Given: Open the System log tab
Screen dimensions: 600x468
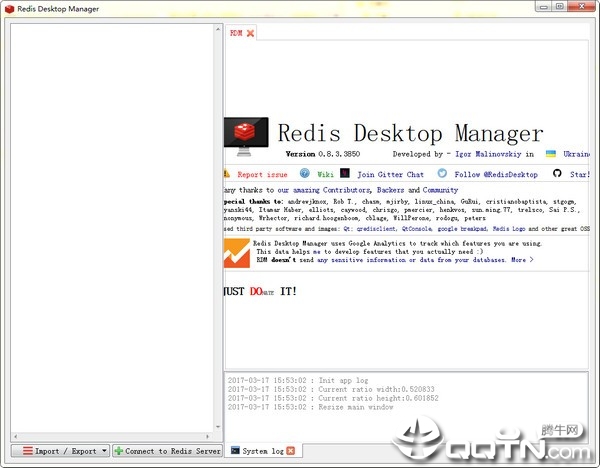Looking at the screenshot, I should click(x=263, y=451).
